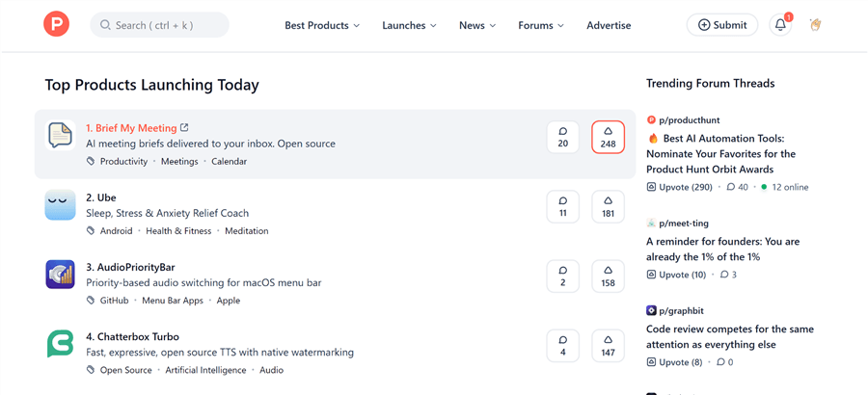
Task: Open the Best AI Automation Tools thread
Action: (720, 154)
